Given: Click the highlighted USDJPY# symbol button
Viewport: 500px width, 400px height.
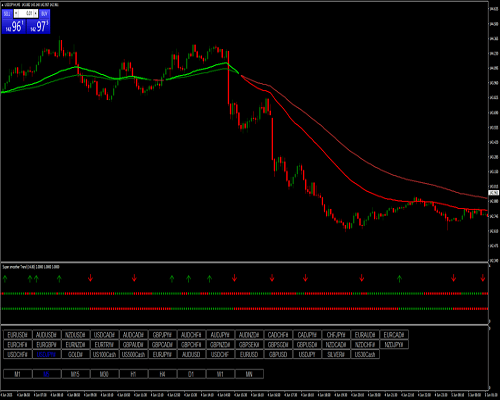Looking at the screenshot, I should (x=46, y=354).
